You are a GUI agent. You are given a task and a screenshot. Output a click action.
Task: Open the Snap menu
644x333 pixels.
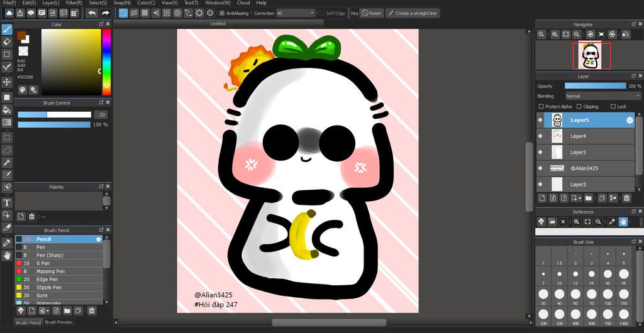122,3
